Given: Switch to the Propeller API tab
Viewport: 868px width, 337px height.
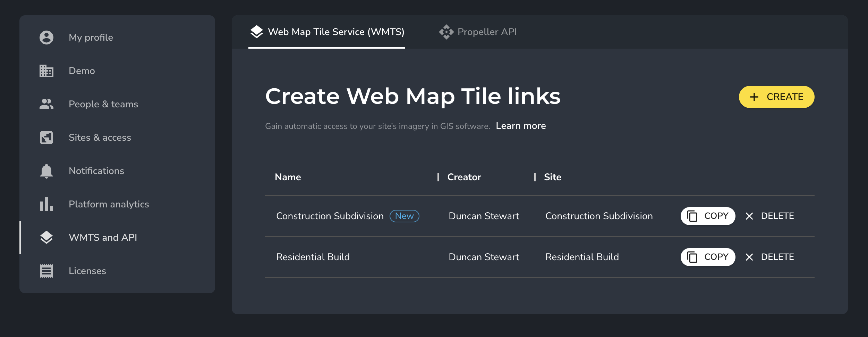Looking at the screenshot, I should tap(478, 32).
